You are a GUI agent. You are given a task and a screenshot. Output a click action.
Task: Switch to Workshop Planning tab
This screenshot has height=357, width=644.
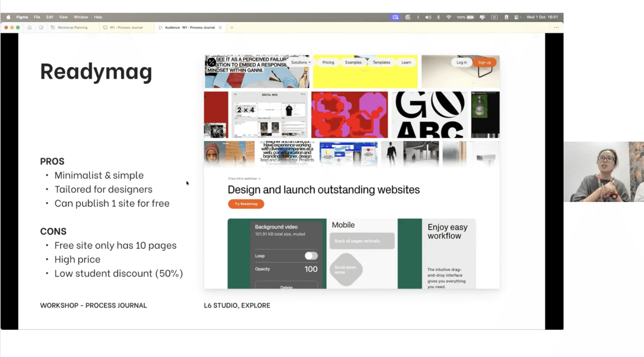point(72,27)
